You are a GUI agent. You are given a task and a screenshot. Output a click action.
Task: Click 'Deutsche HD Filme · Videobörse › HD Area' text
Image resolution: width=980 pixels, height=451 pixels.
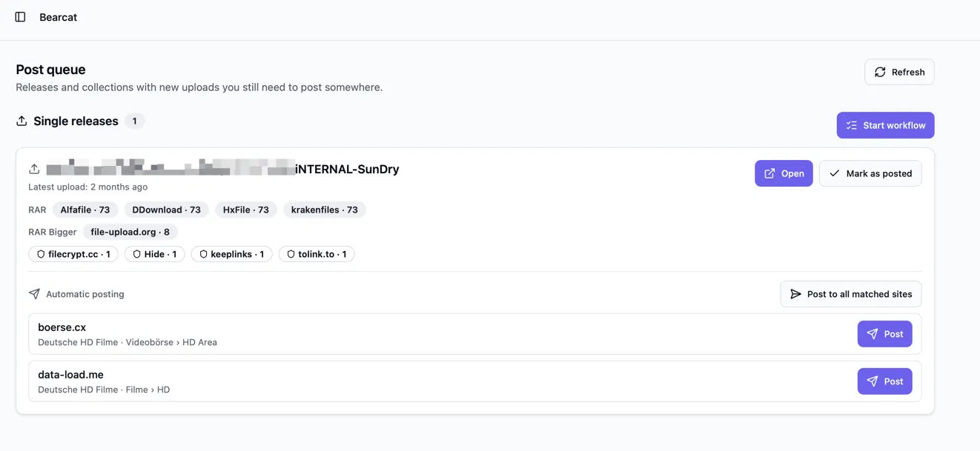[128, 342]
